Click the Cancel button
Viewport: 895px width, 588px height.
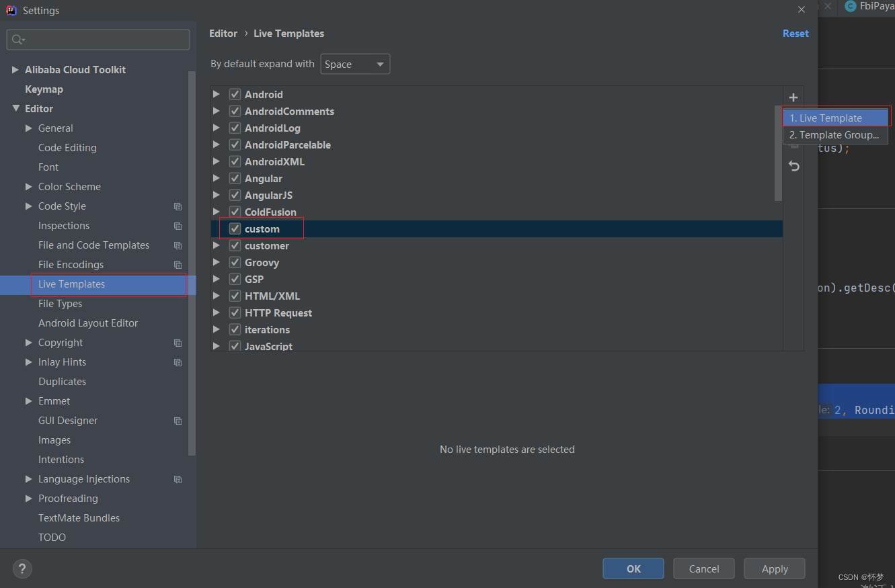(x=704, y=569)
